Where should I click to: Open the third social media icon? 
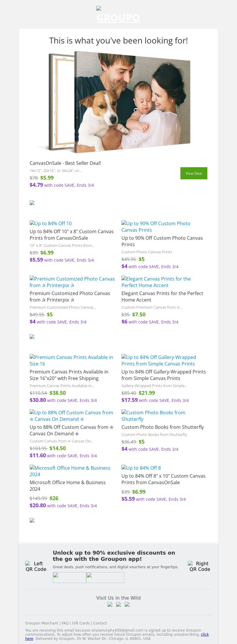click(127, 604)
